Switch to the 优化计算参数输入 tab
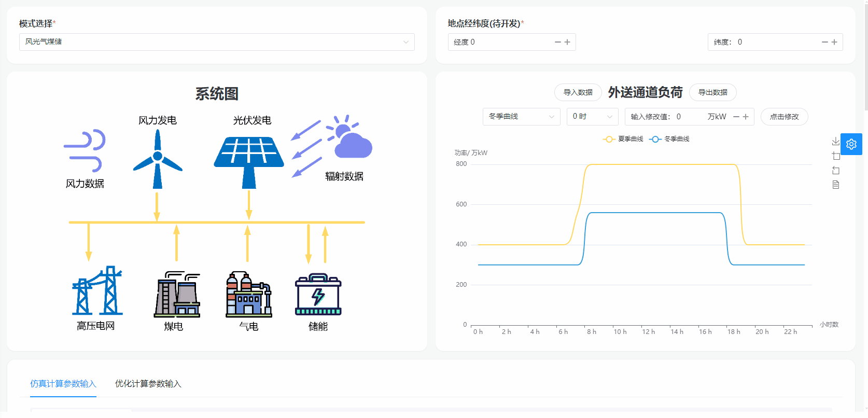This screenshot has height=418, width=868. [x=148, y=384]
